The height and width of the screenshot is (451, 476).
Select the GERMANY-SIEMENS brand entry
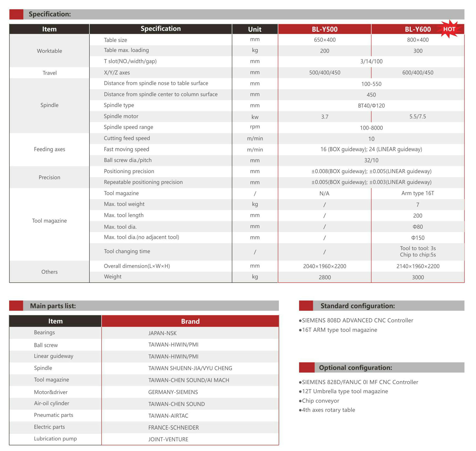click(173, 392)
